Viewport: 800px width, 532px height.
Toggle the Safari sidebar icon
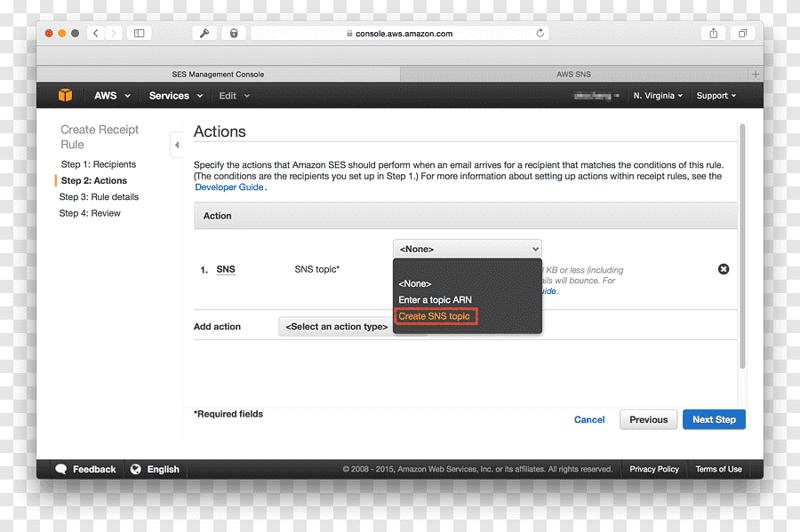tap(139, 33)
